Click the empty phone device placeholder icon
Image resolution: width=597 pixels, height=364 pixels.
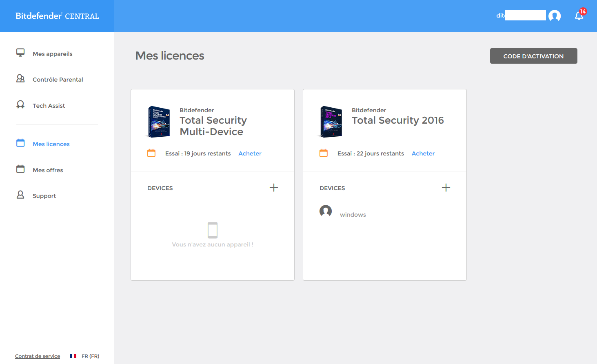[x=213, y=230]
